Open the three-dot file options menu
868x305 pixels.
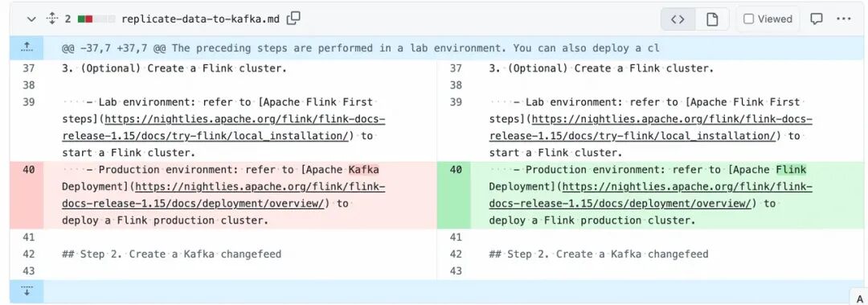click(x=844, y=19)
